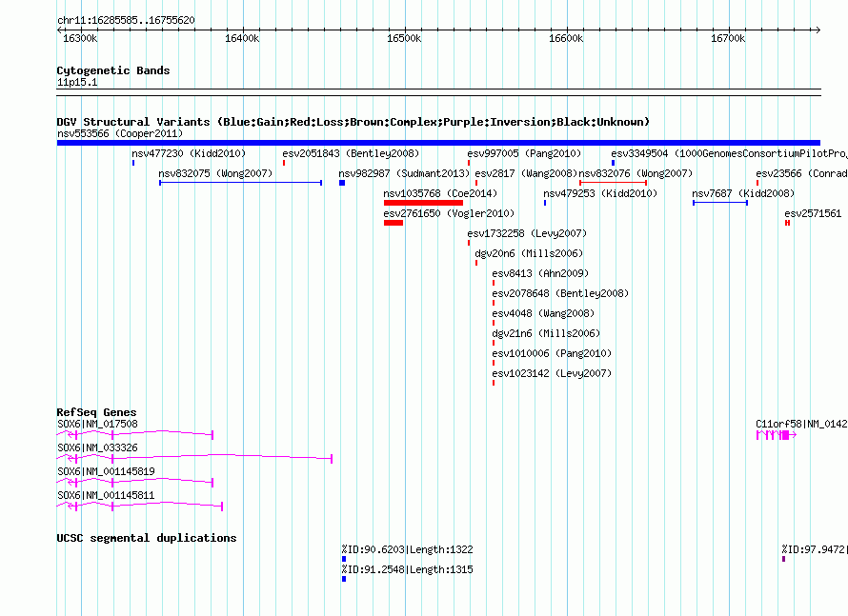
Task: Click the esv2761650 (Vogler2010) red bar
Action: 394,223
